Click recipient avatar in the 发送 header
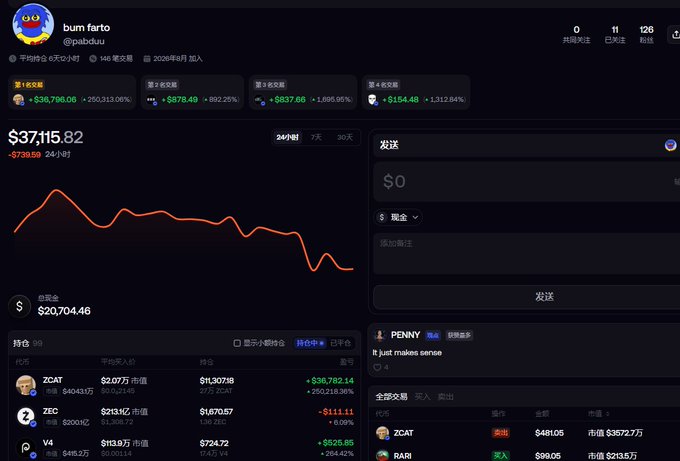Screen dimensions: 680x461 (670, 145)
